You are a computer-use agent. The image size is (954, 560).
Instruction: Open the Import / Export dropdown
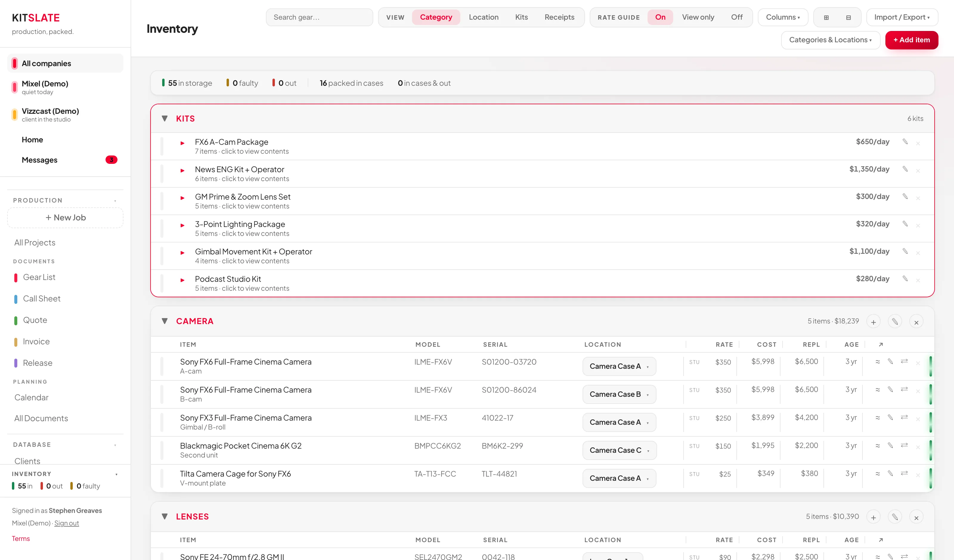pos(902,17)
